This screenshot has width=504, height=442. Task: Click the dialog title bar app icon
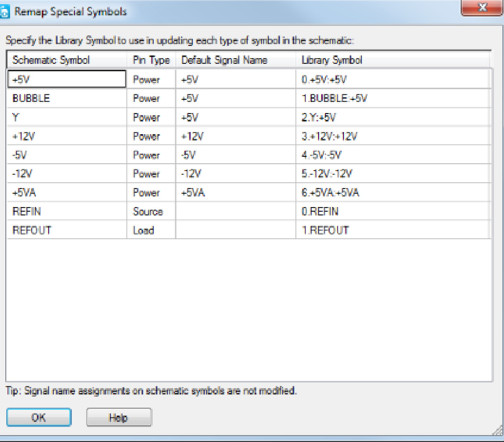pyautogui.click(x=5, y=12)
